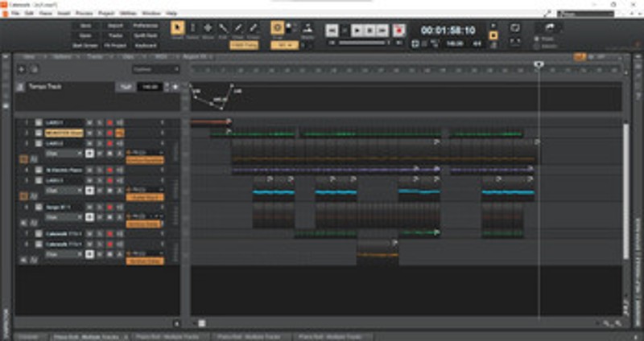This screenshot has width=644, height=341.
Task: Click the playhead marker on the ruler
Action: coord(539,64)
